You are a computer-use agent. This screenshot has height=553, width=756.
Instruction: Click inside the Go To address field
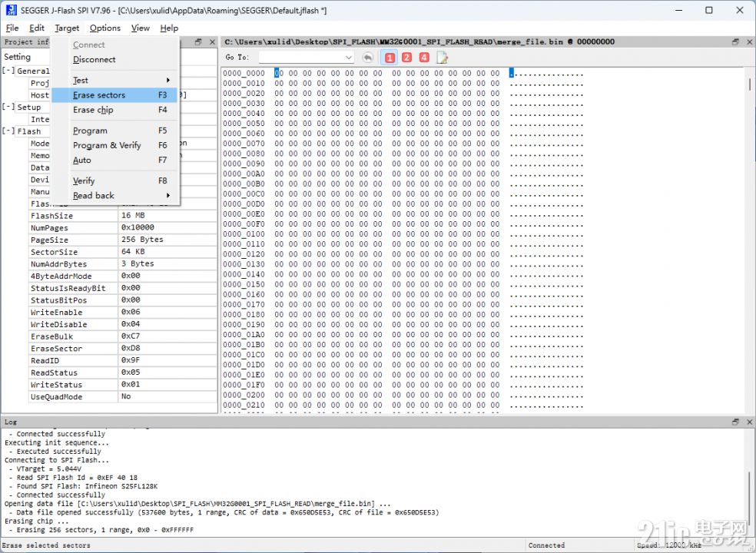(302, 58)
